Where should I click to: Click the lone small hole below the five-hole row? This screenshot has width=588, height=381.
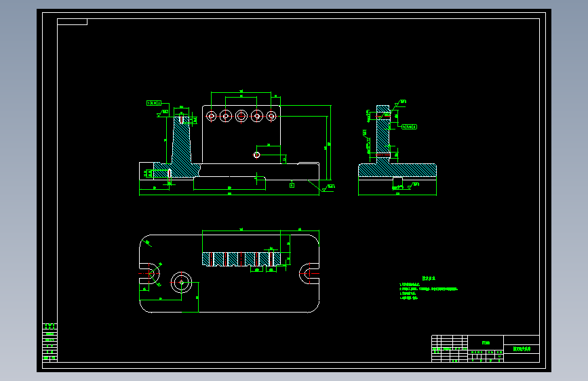tap(256, 155)
